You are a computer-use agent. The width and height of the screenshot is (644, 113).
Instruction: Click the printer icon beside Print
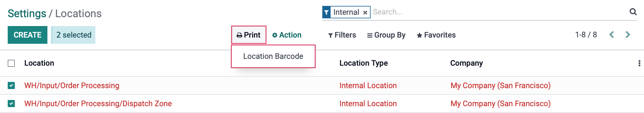click(x=239, y=35)
